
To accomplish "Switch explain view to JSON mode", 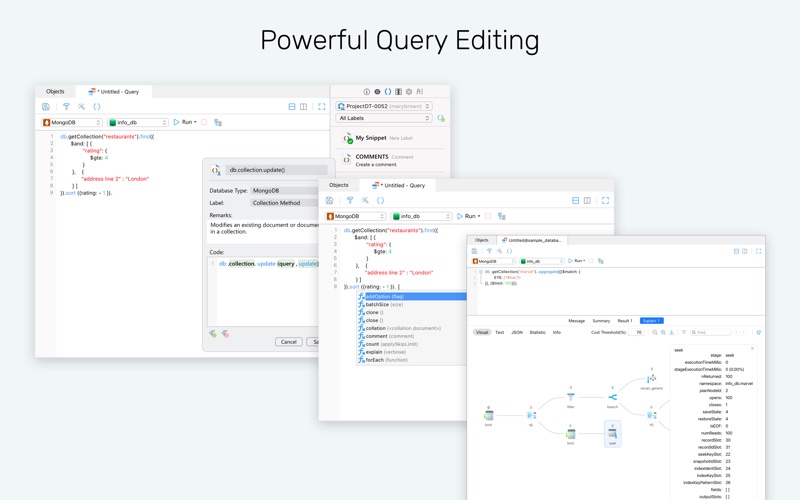I will (x=517, y=332).
